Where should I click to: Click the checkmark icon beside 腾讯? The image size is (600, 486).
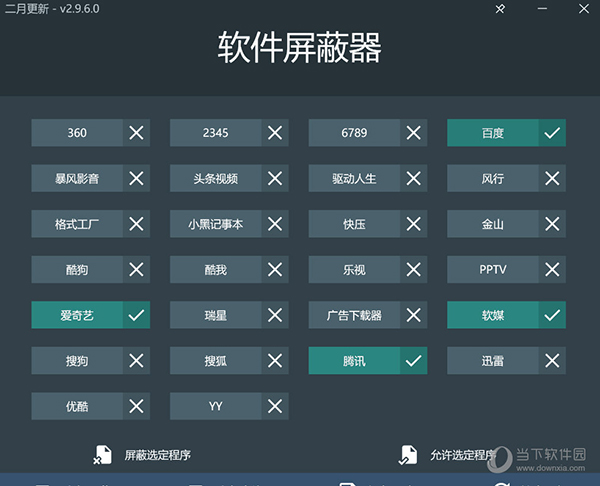coord(414,360)
